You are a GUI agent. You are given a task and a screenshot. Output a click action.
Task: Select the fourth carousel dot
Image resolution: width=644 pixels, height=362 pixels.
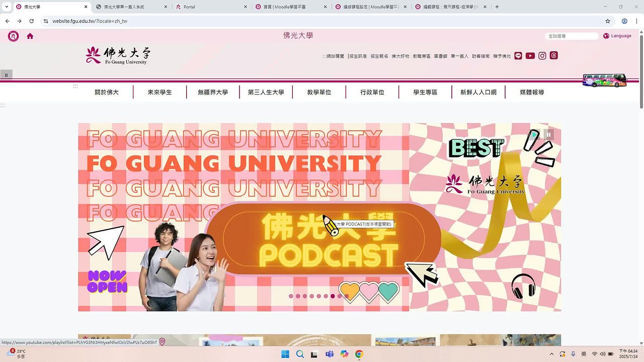[x=312, y=296]
